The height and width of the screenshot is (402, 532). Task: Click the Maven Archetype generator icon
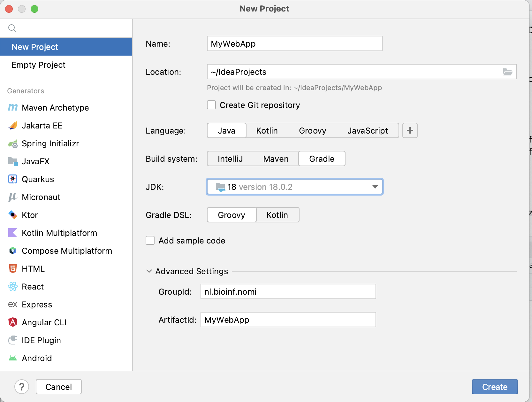[x=13, y=108]
